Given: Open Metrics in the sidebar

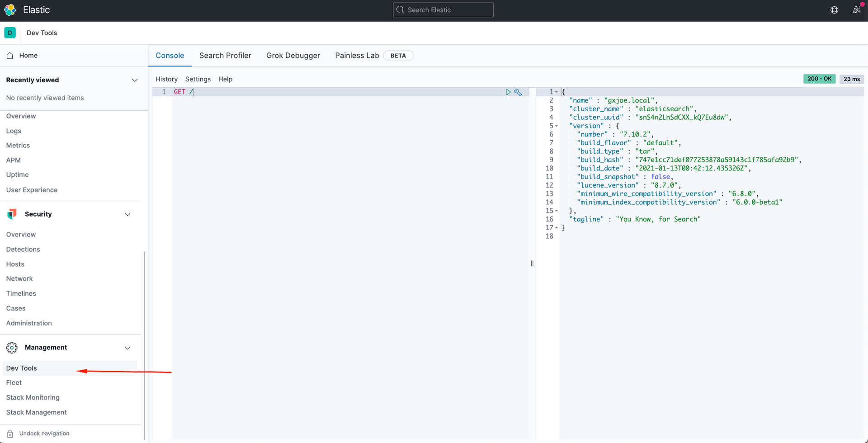Looking at the screenshot, I should coord(18,146).
